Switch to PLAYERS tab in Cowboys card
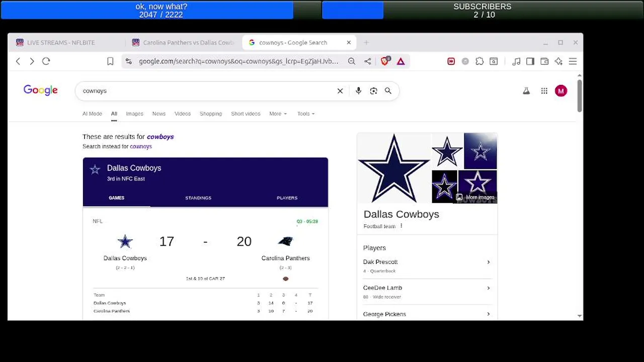 [x=287, y=198]
